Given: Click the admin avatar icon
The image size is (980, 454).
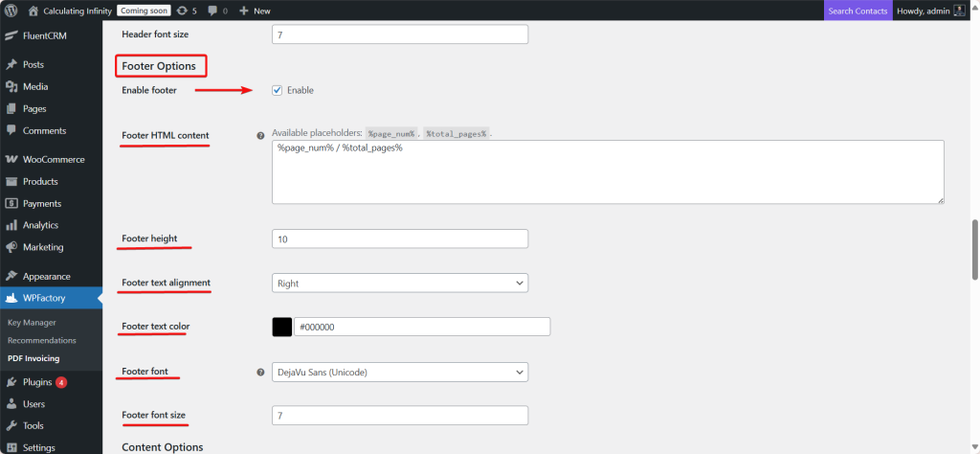Looking at the screenshot, I should pos(959,11).
